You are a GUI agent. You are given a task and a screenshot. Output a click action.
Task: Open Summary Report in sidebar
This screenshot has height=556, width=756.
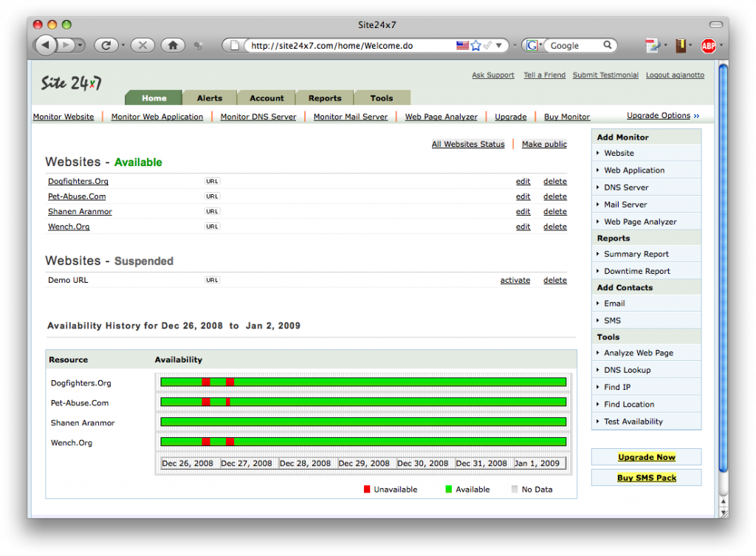[x=636, y=254]
